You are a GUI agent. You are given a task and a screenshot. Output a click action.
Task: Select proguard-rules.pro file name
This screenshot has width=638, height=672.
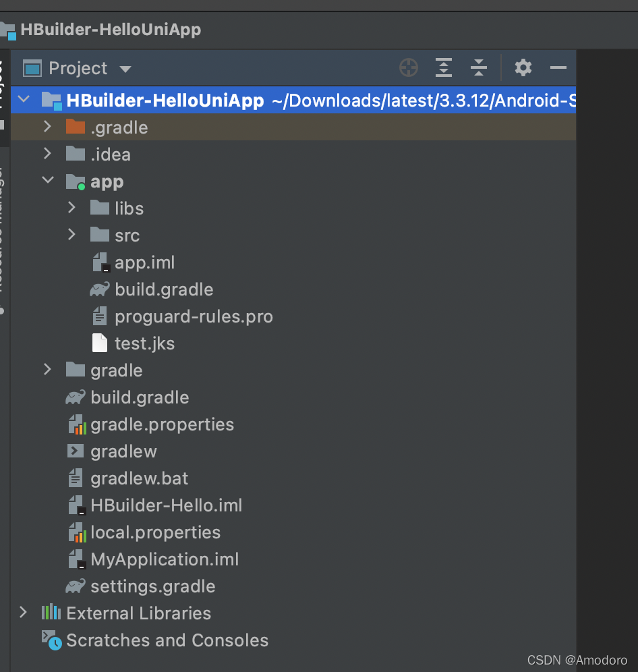tap(194, 316)
